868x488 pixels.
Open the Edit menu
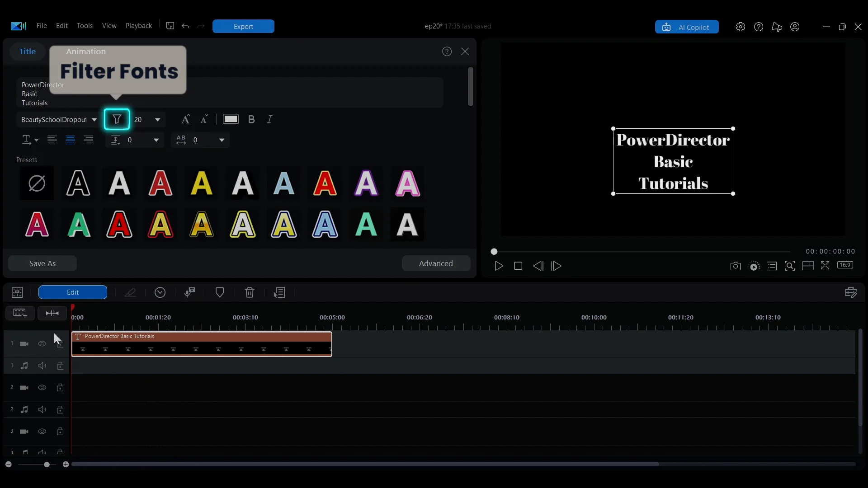62,26
